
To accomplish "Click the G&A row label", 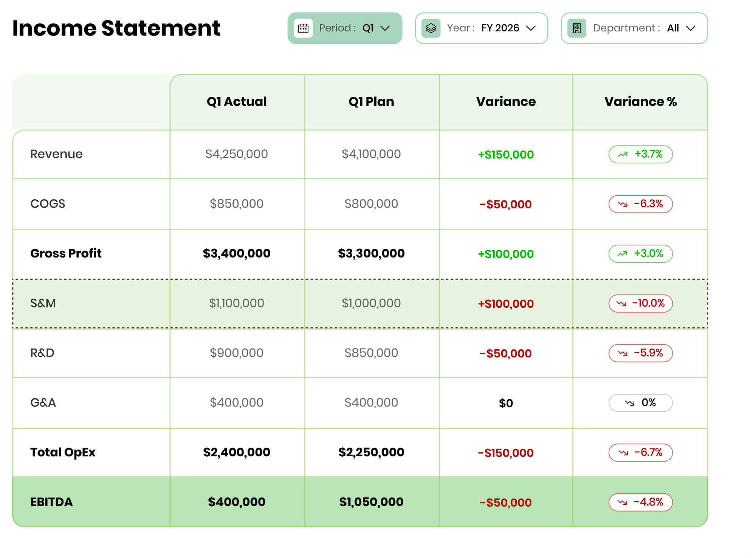I will tap(43, 403).
